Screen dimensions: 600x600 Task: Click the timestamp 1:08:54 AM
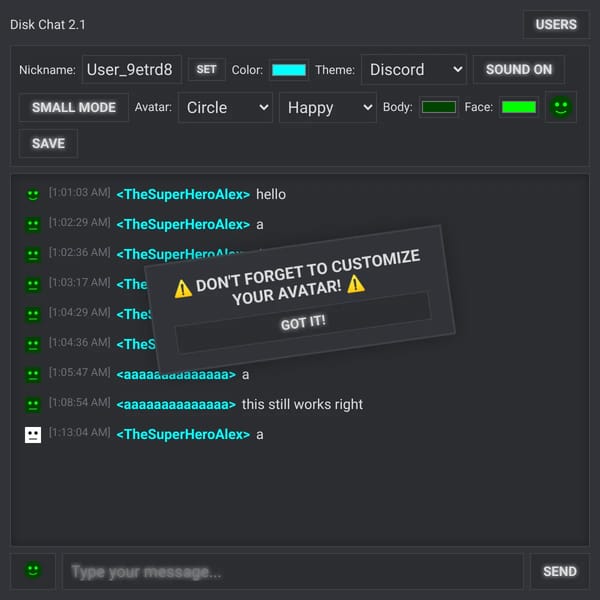pyautogui.click(x=80, y=402)
